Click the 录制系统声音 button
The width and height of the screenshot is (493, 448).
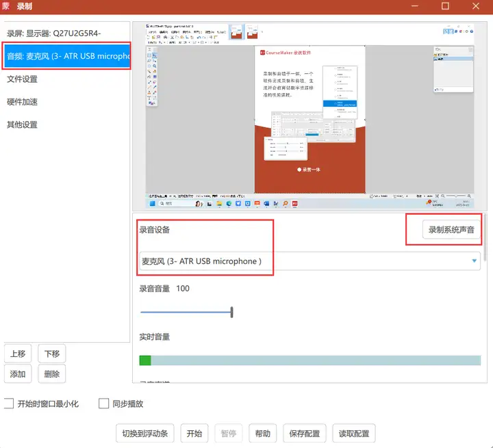451,230
